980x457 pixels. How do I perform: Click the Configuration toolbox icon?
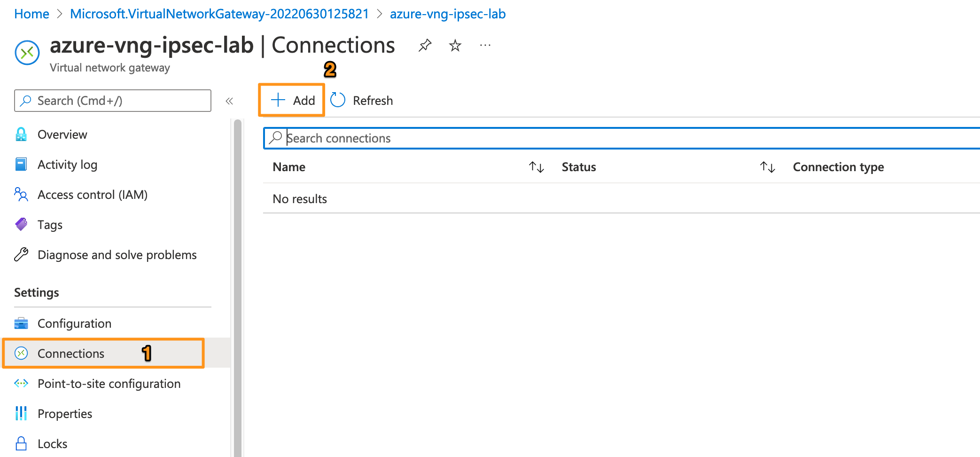pyautogui.click(x=21, y=323)
